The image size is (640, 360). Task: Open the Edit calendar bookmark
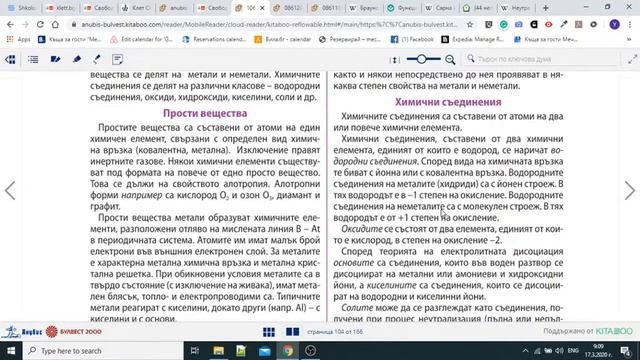(x=142, y=40)
